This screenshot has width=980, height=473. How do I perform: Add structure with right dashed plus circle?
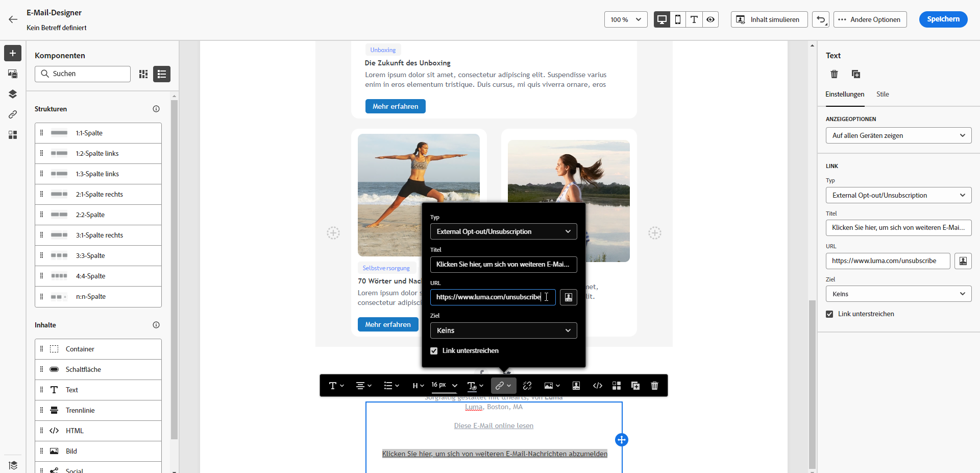655,233
